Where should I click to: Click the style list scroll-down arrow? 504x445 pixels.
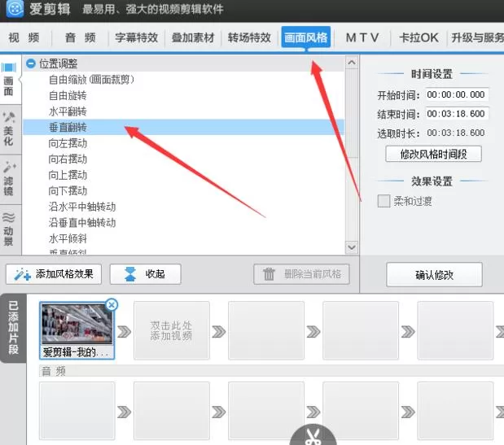[352, 247]
